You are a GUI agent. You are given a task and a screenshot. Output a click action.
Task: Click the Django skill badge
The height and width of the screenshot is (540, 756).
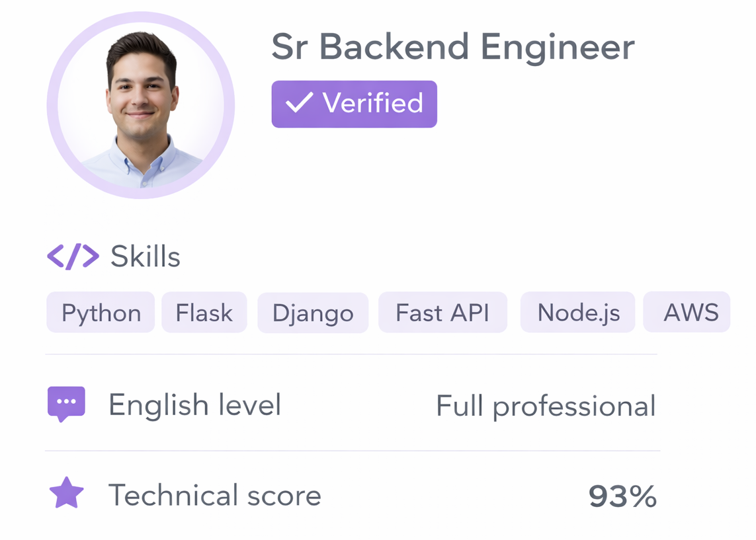pos(312,313)
